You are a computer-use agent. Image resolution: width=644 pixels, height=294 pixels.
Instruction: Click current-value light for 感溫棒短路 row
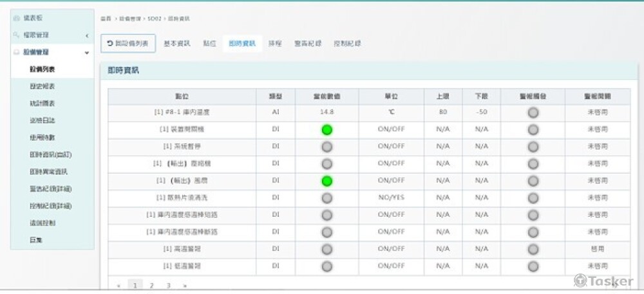[x=327, y=216]
